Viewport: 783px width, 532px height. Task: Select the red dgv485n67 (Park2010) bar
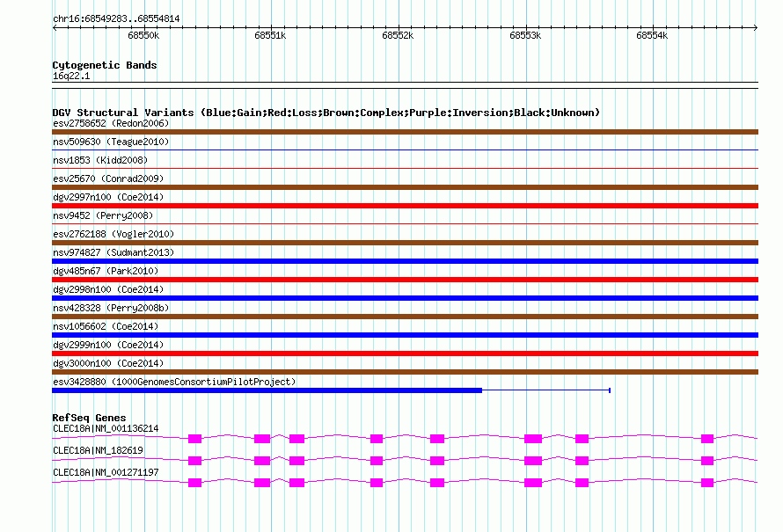click(405, 280)
